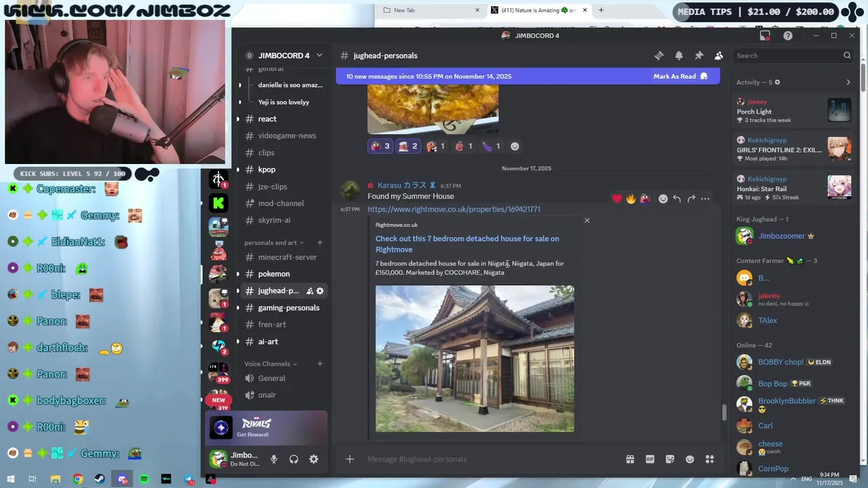868x488 pixels.
Task: Expand the Activity panel chevron
Action: pos(848,82)
